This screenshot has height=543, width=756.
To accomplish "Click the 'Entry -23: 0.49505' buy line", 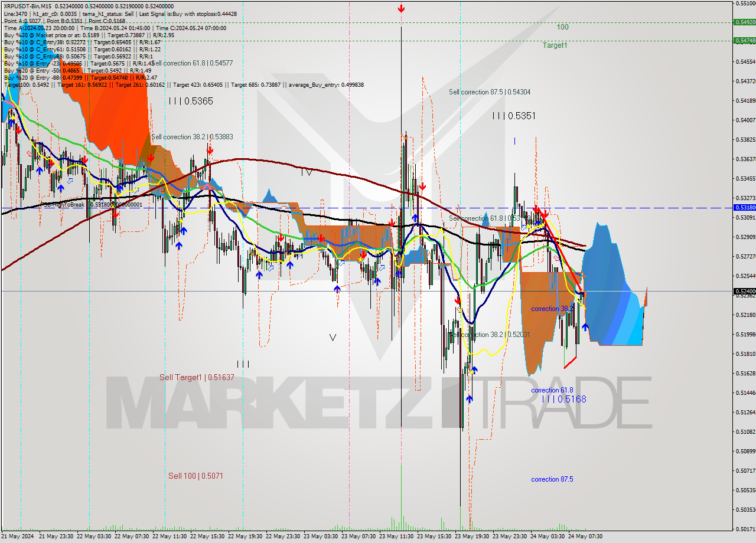I will pyautogui.click(x=79, y=63).
